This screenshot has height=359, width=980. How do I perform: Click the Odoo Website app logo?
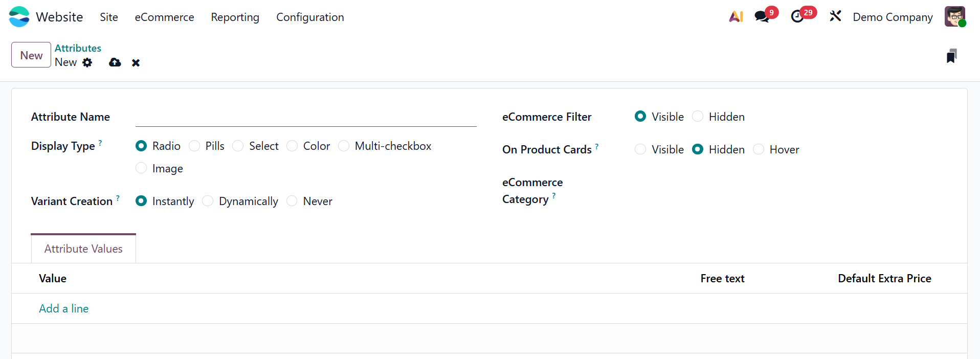[19, 17]
